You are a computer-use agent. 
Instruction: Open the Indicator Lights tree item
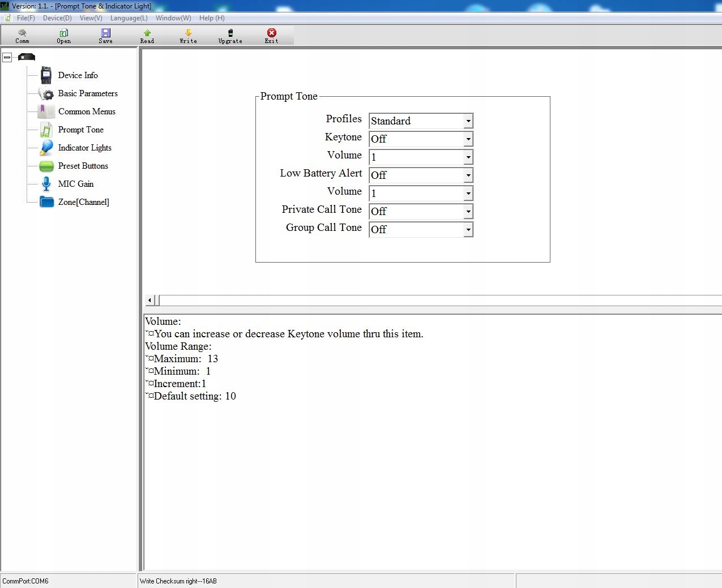coord(84,148)
